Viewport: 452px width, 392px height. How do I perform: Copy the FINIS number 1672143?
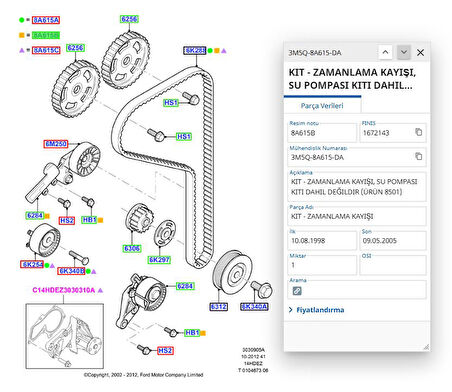click(x=418, y=132)
